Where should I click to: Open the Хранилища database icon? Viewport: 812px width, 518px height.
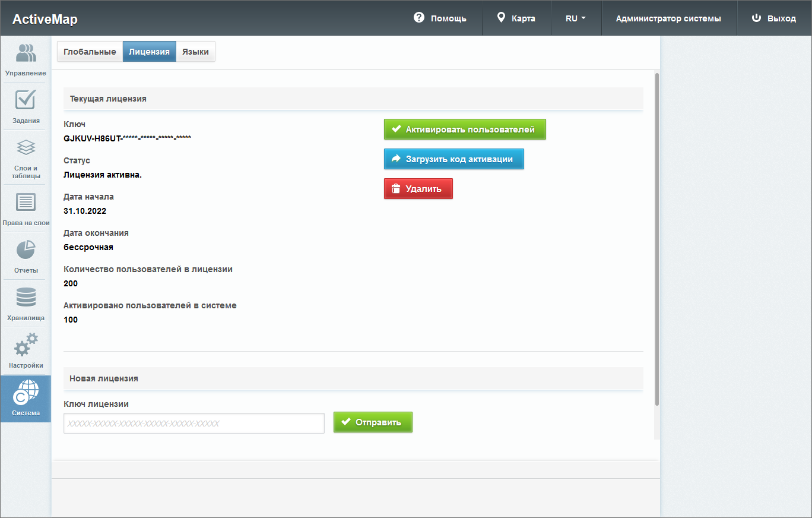pyautogui.click(x=26, y=298)
